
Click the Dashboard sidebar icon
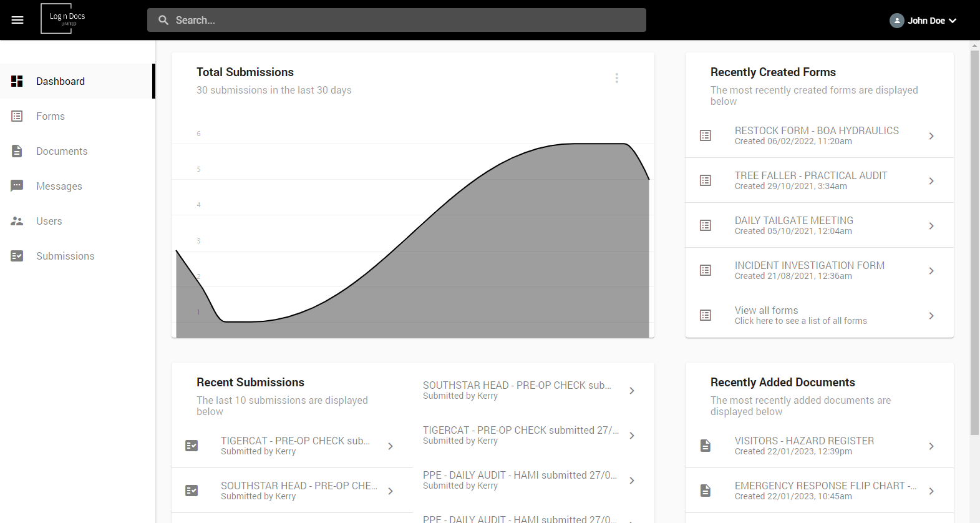point(17,81)
